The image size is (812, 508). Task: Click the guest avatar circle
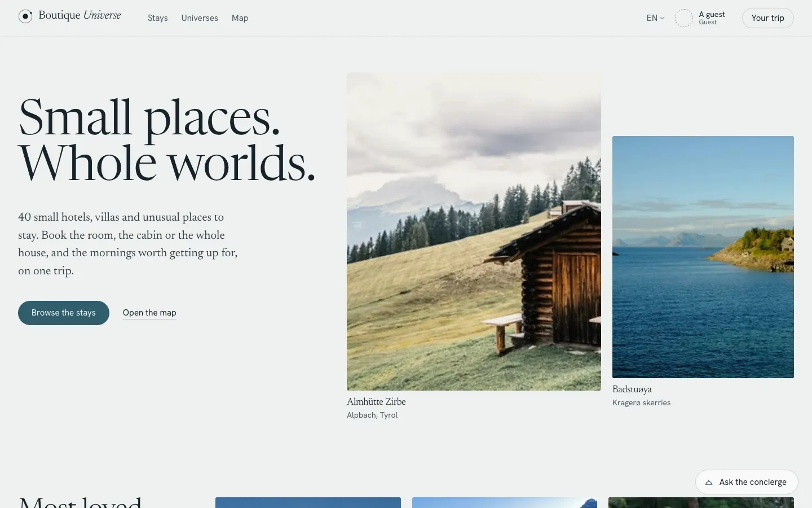coord(684,18)
